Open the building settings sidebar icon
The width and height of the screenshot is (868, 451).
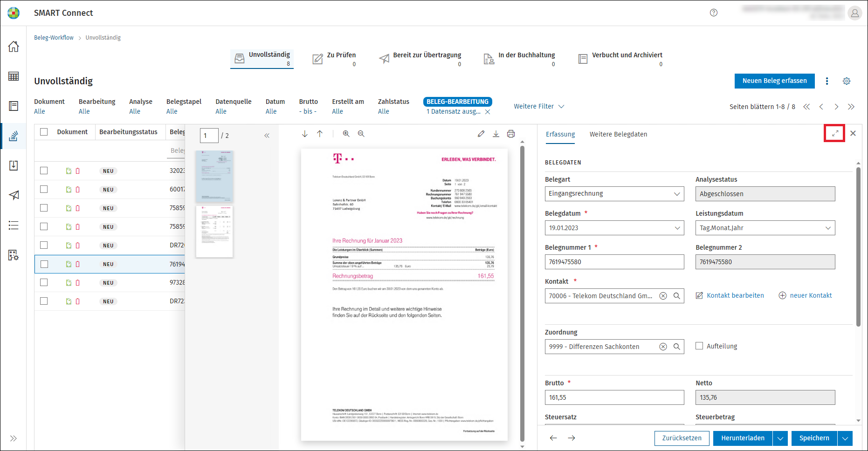click(14, 255)
